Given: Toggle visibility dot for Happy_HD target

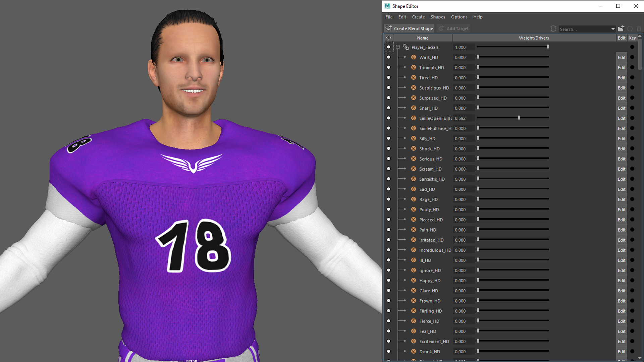Looking at the screenshot, I should point(388,281).
